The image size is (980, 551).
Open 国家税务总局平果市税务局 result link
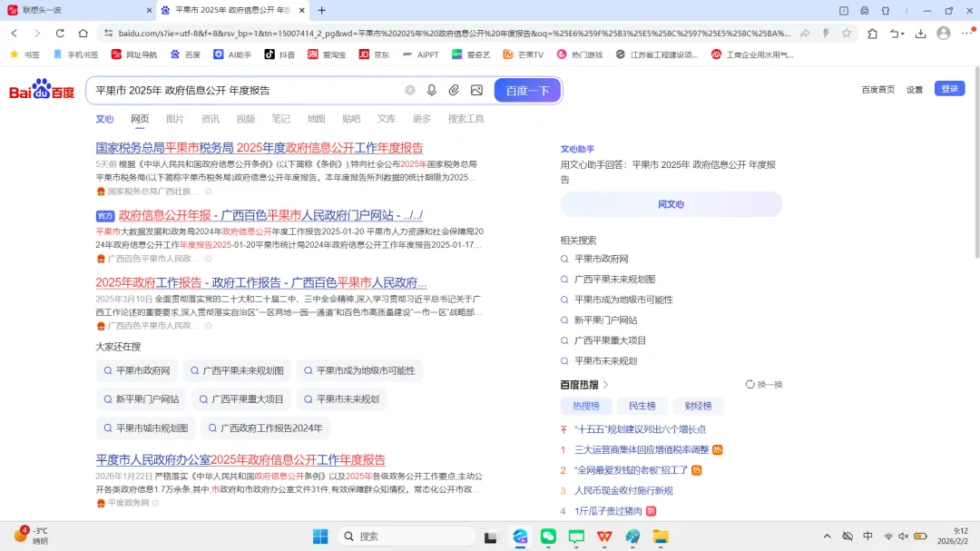coord(260,148)
